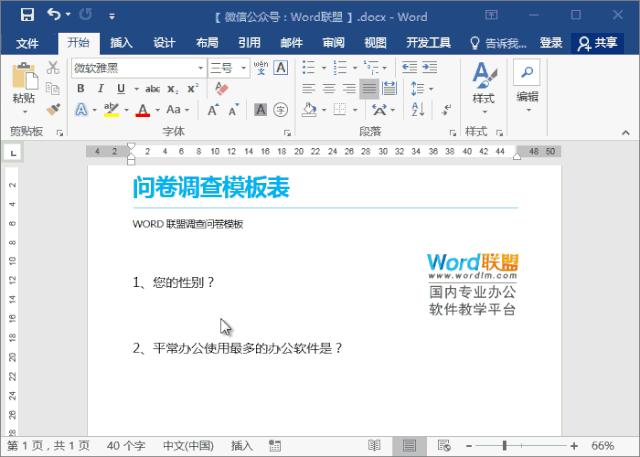Click the character border A icon
The height and width of the screenshot is (457, 640).
[x=281, y=67]
